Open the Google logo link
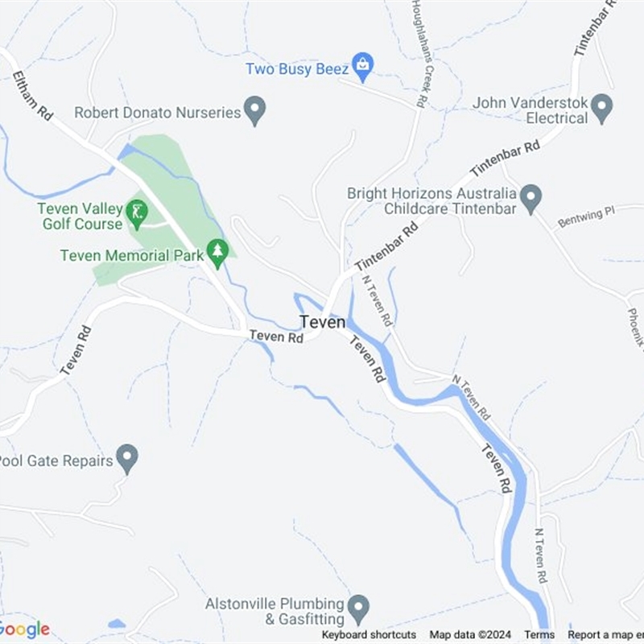Image resolution: width=644 pixels, height=644 pixels. pyautogui.click(x=25, y=630)
